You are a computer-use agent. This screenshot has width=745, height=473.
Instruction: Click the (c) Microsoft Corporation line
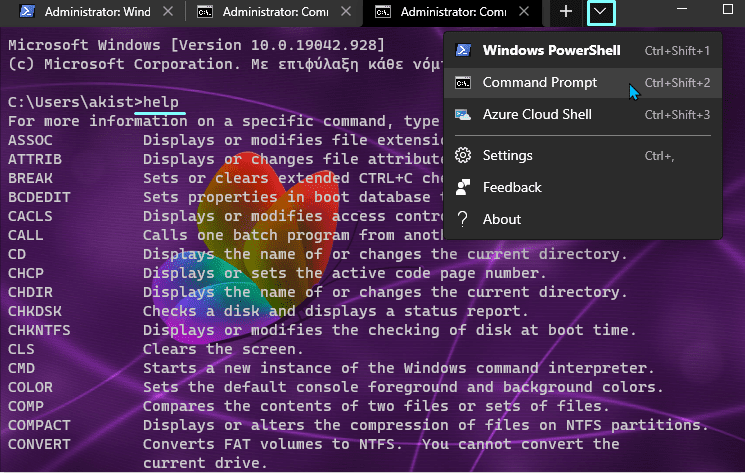coord(226,64)
